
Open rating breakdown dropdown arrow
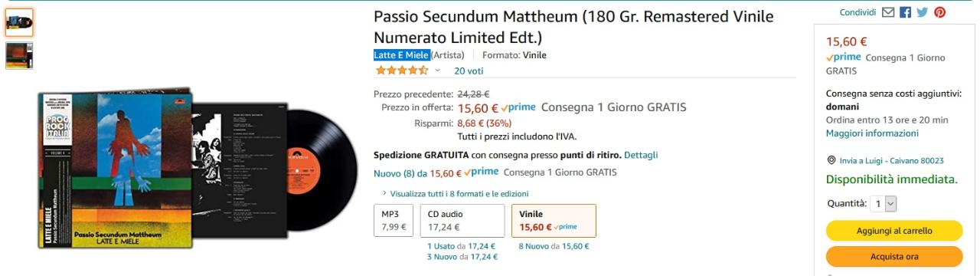pos(438,71)
